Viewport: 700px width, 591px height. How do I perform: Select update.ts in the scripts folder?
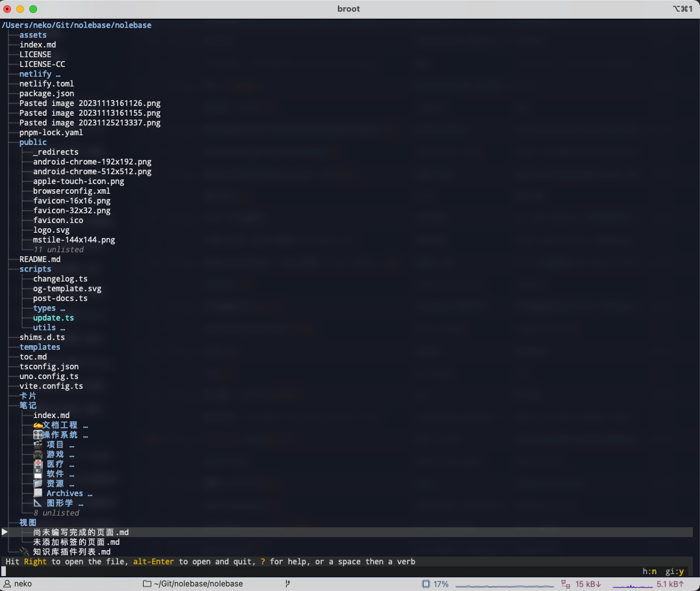coord(53,318)
